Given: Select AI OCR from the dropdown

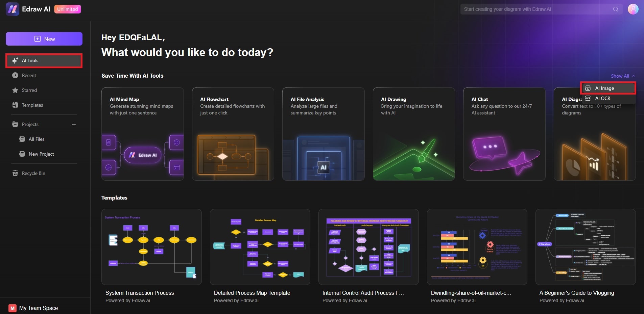Looking at the screenshot, I should coord(608,98).
